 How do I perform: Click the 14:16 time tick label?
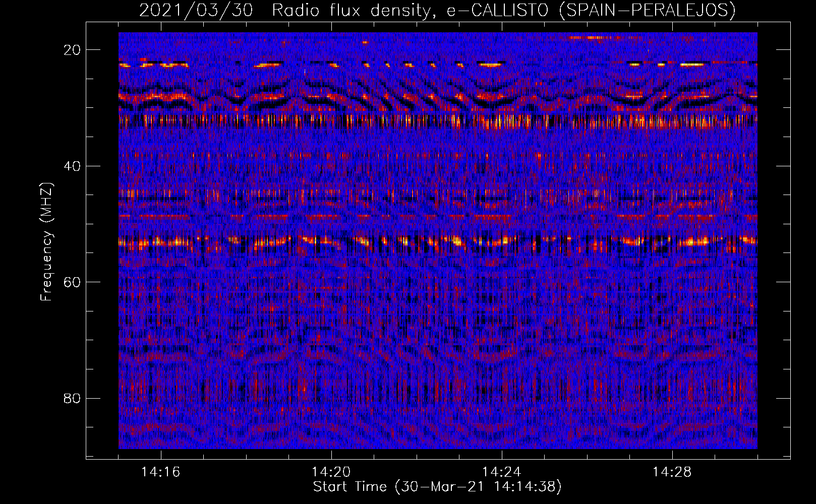coord(161,472)
